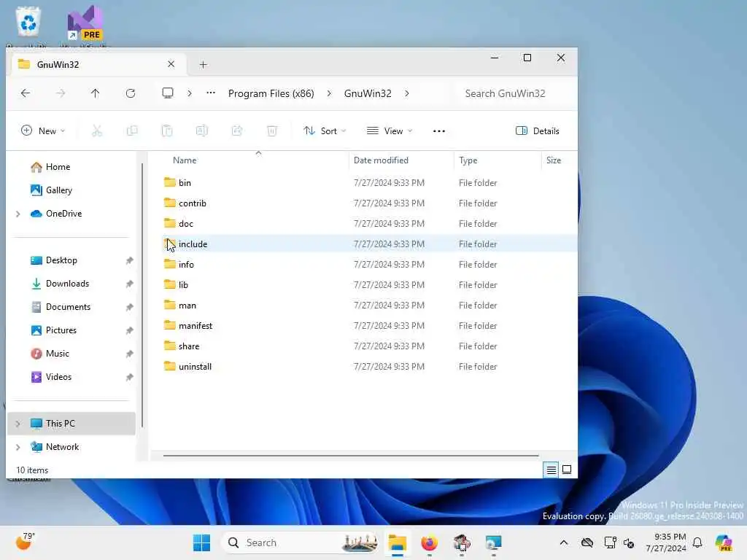
Task: Show hidden system tray icons
Action: point(564,542)
